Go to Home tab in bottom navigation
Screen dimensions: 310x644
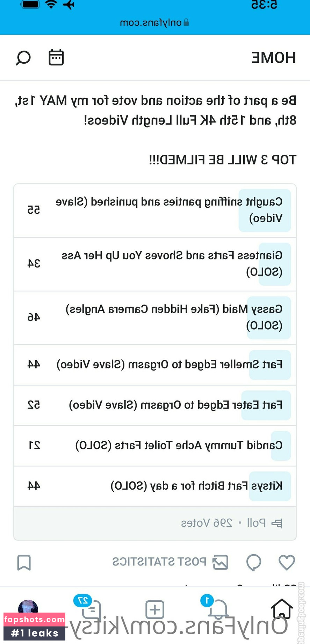(282, 609)
